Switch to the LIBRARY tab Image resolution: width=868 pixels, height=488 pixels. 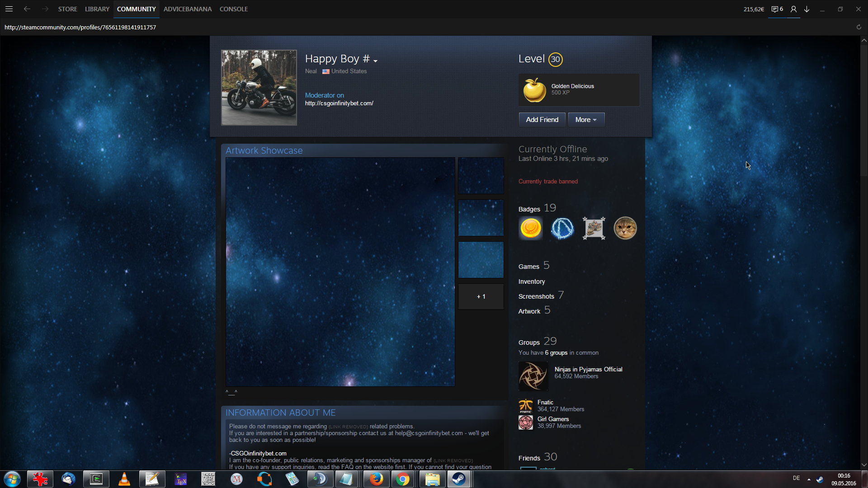click(x=97, y=9)
